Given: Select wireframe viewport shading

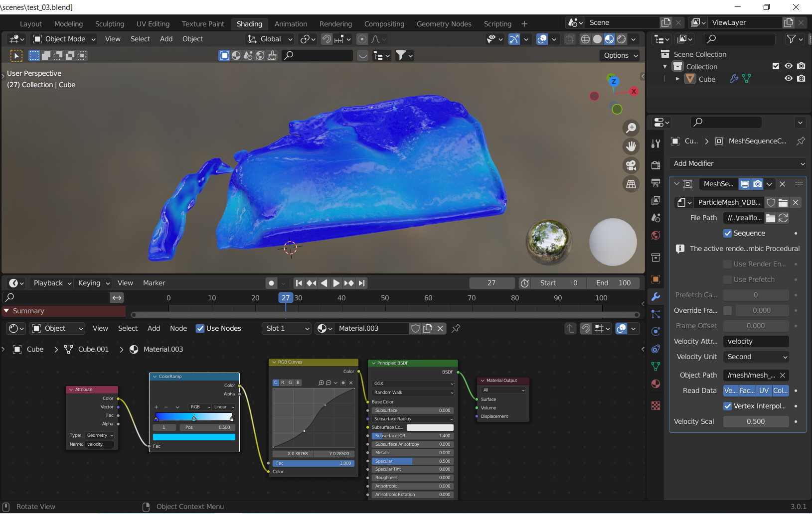Looking at the screenshot, I should point(585,39).
